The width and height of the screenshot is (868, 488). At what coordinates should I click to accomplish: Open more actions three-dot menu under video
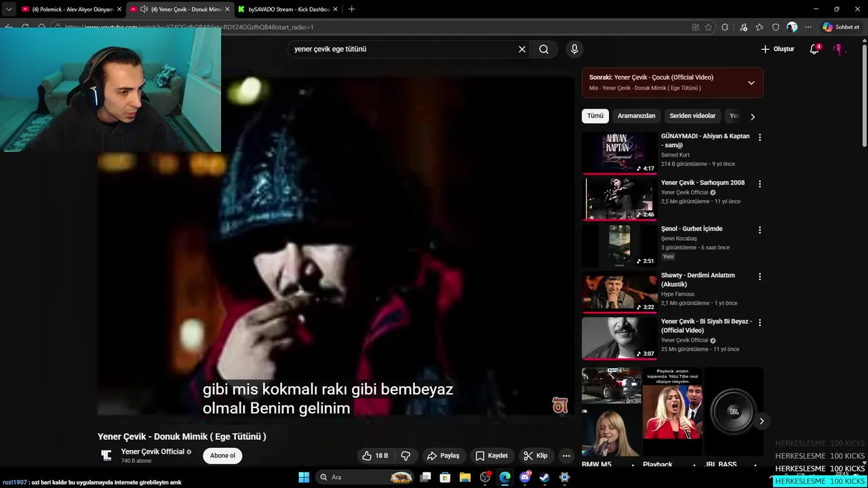click(x=566, y=455)
